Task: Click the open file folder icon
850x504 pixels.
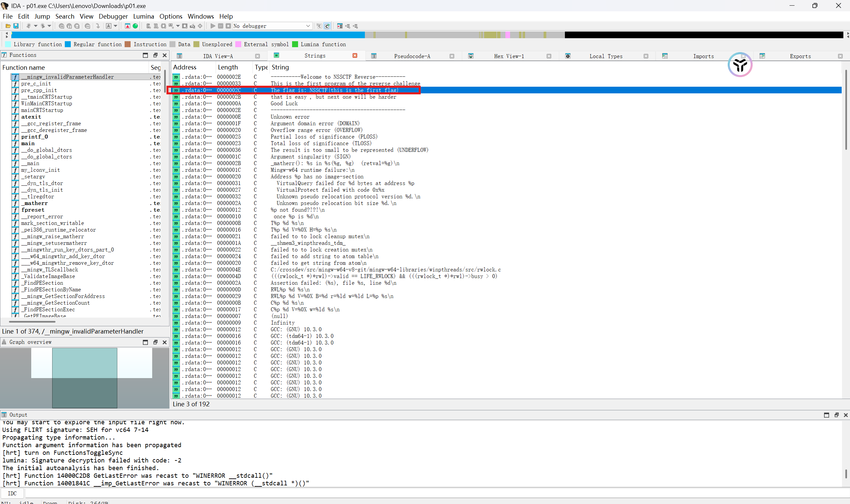Action: [8, 26]
